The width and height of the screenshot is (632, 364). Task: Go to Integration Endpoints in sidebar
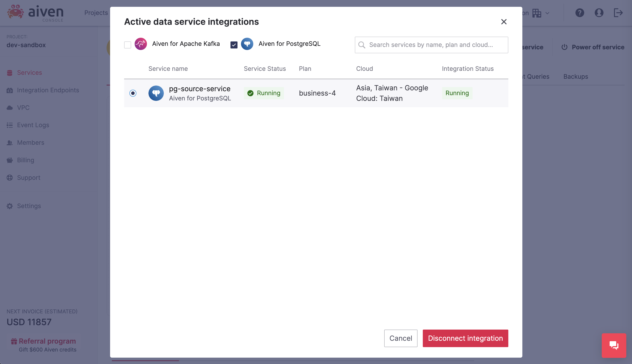pyautogui.click(x=48, y=90)
